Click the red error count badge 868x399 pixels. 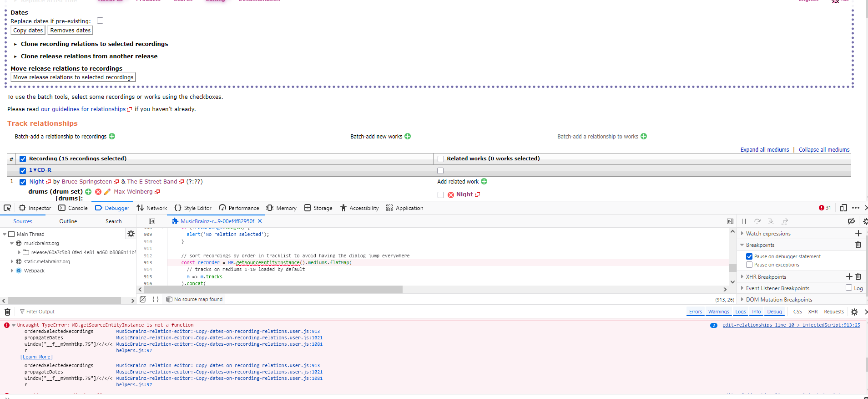tap(825, 208)
